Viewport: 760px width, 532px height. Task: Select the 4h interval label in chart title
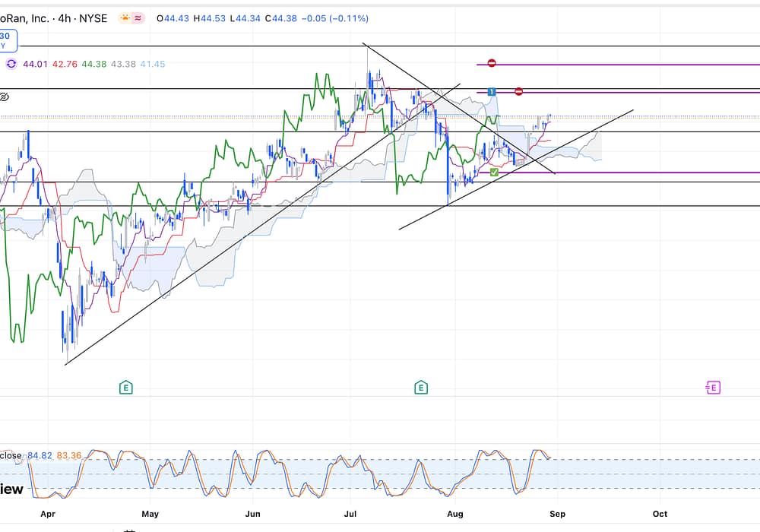(61, 18)
